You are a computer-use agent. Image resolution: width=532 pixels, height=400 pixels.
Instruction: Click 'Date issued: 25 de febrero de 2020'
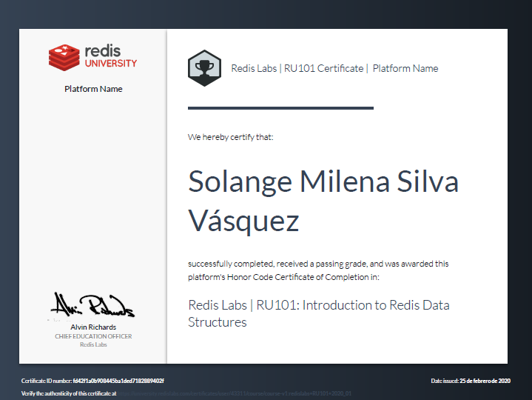point(471,381)
